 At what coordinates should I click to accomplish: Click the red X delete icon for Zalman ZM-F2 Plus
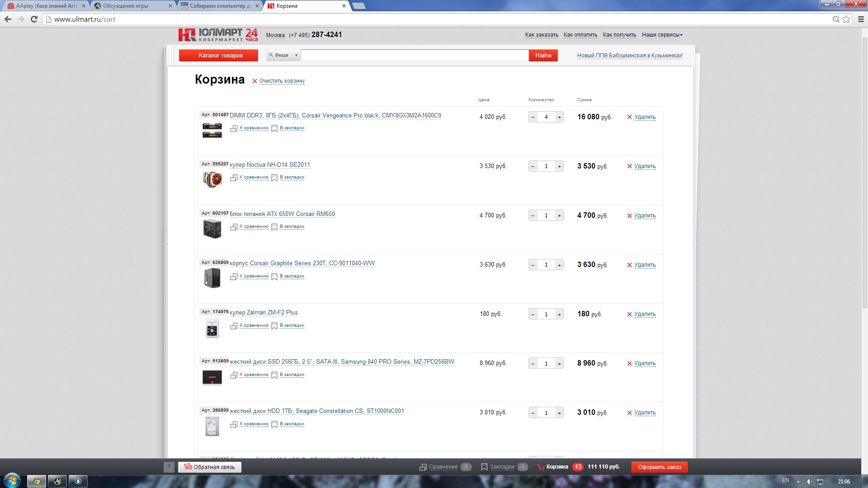(x=629, y=314)
